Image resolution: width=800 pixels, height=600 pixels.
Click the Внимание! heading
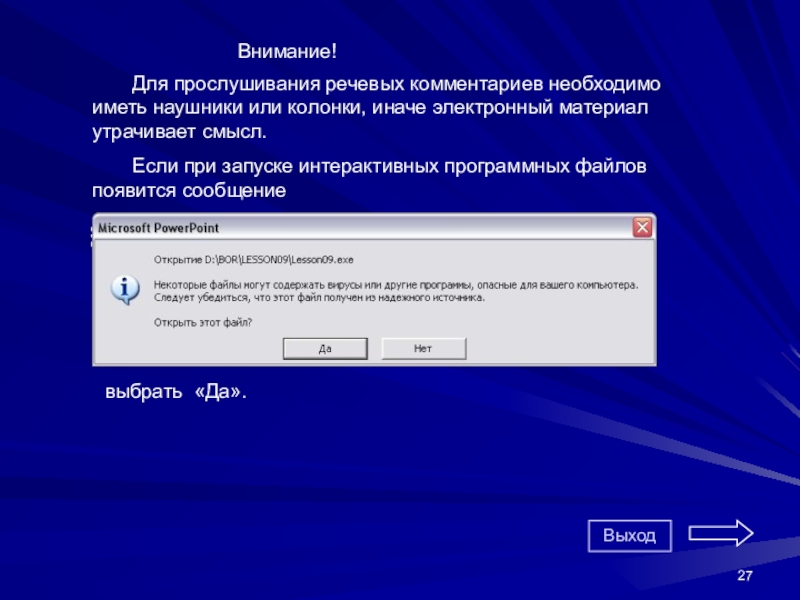pyautogui.click(x=287, y=52)
